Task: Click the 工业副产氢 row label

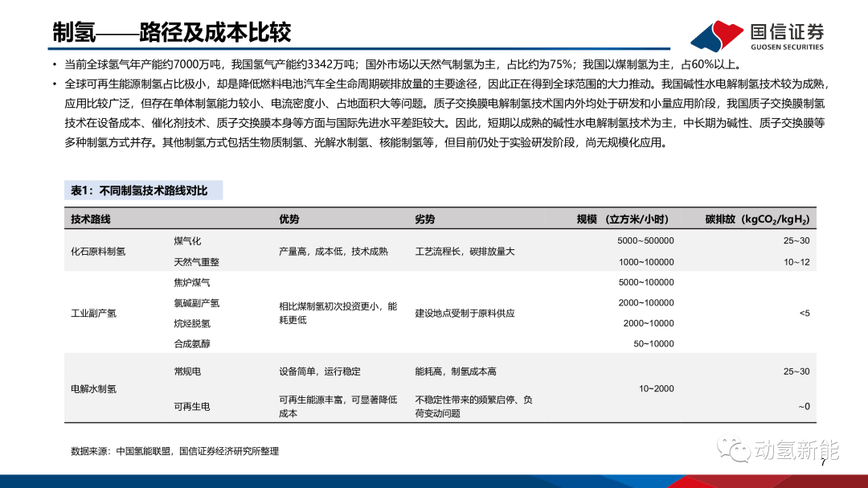Action: (x=93, y=314)
